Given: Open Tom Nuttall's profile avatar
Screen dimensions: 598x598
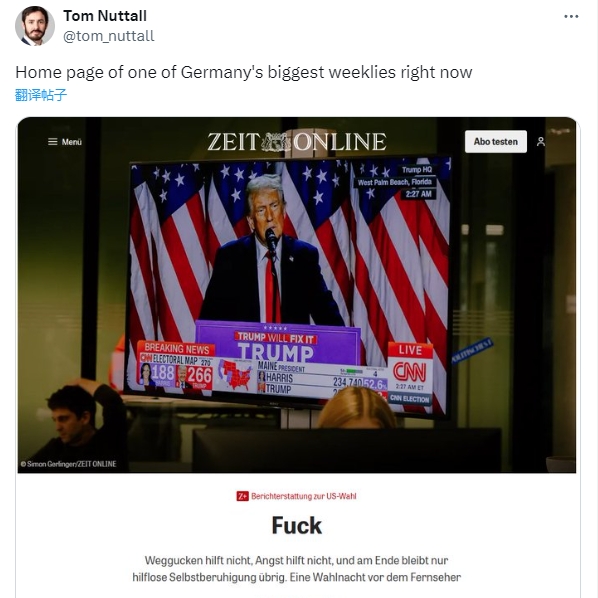Looking at the screenshot, I should click(x=35, y=26).
